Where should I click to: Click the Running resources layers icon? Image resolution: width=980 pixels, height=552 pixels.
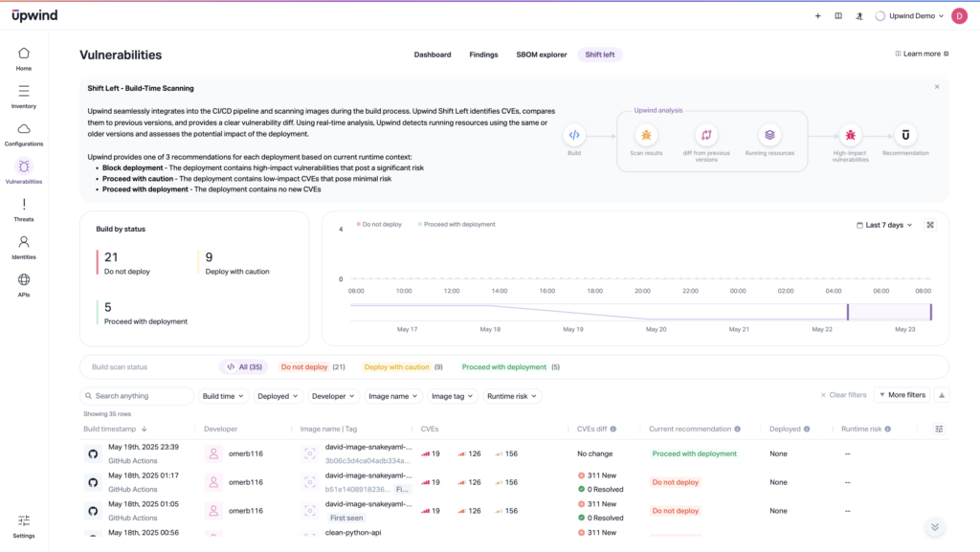(x=769, y=135)
